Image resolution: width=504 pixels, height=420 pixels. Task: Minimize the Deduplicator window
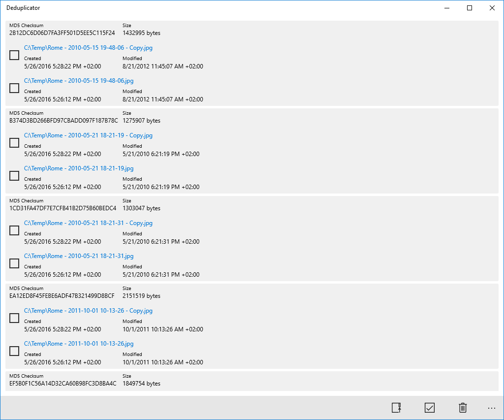point(447,8)
